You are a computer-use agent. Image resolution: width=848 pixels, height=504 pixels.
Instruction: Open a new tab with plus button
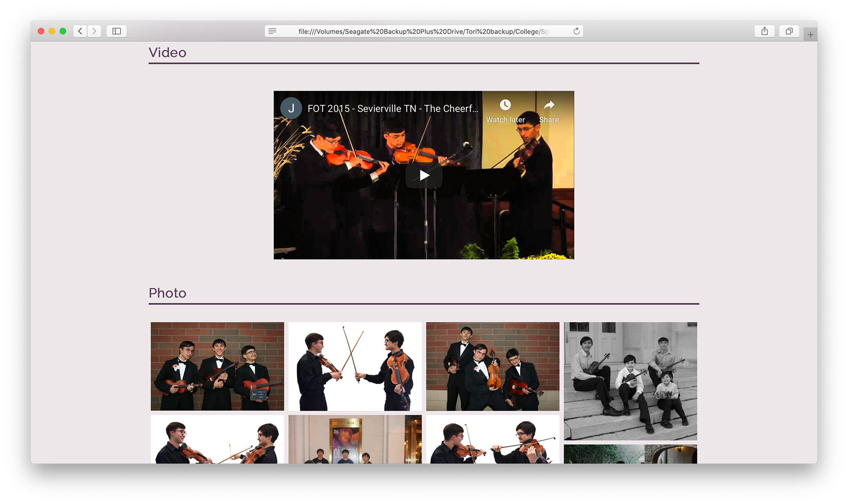click(x=810, y=34)
